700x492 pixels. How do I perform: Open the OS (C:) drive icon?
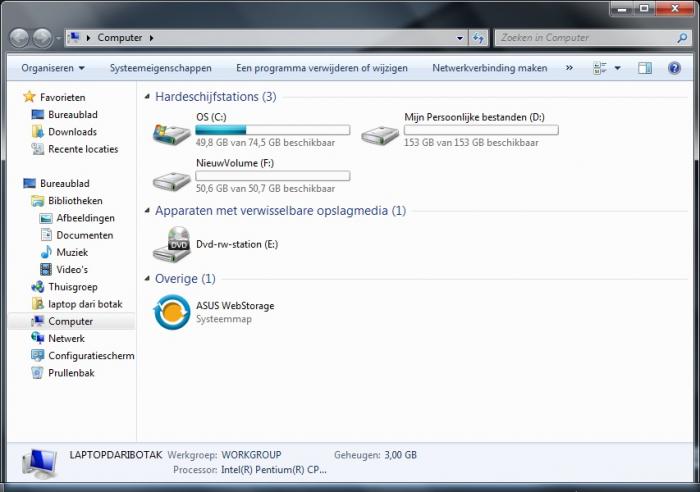click(171, 132)
